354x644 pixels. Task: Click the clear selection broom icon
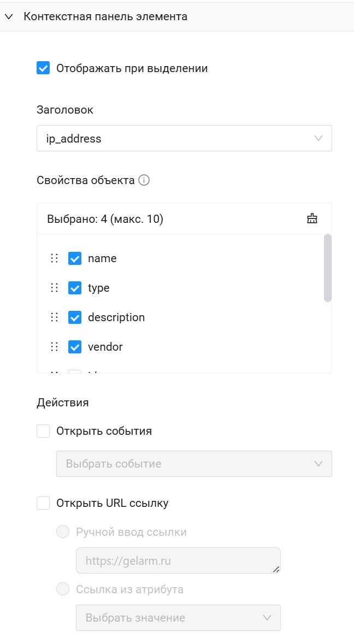pyautogui.click(x=312, y=219)
